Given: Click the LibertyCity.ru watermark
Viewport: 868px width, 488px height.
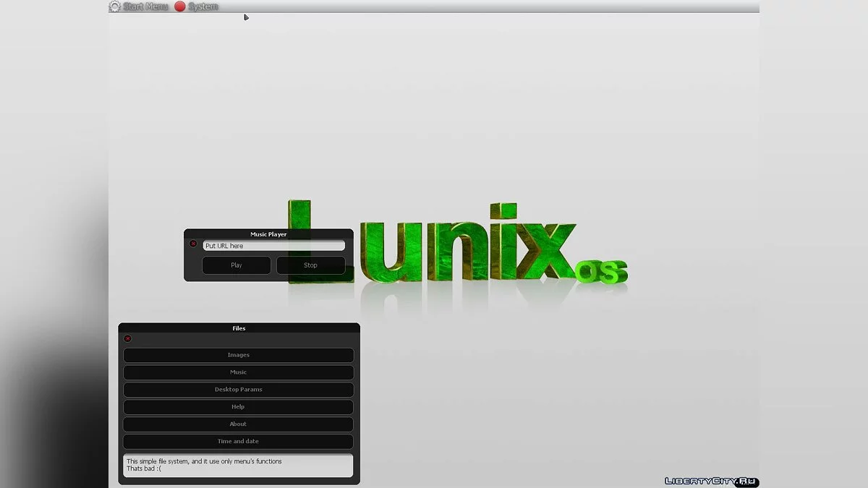Looking at the screenshot, I should click(711, 481).
